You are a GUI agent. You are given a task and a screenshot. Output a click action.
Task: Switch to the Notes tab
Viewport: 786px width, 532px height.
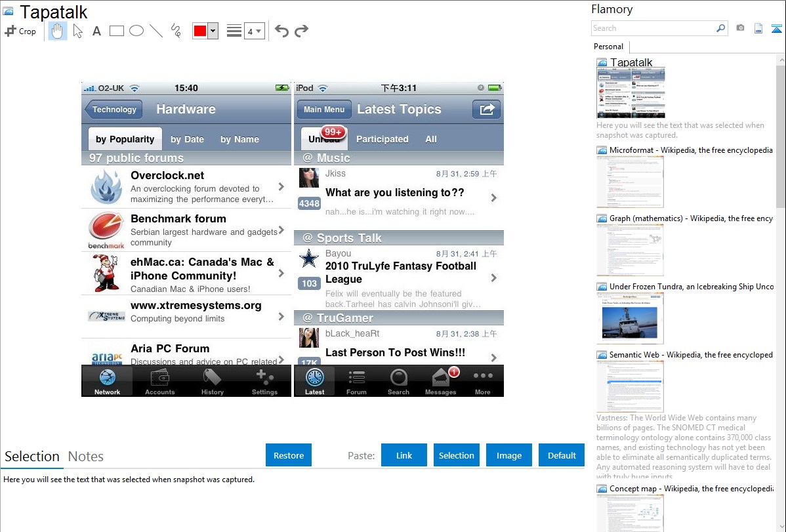pyautogui.click(x=86, y=457)
